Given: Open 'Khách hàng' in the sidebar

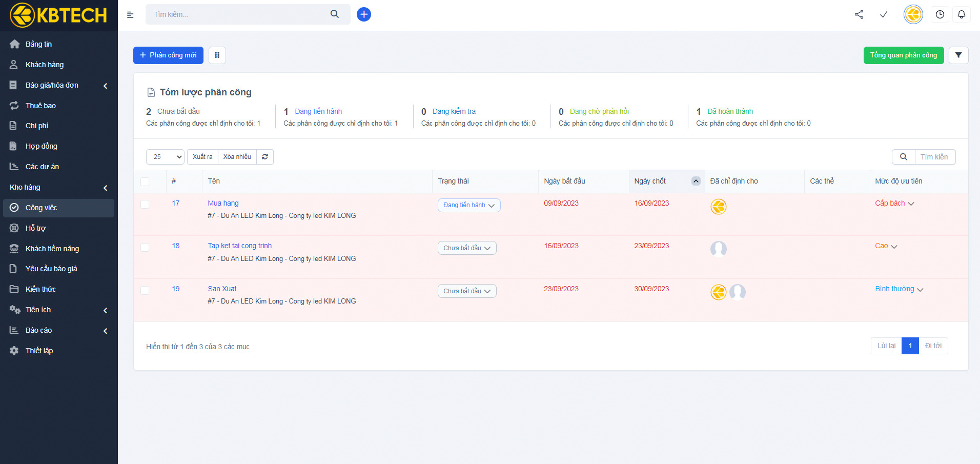Looking at the screenshot, I should coord(45,65).
